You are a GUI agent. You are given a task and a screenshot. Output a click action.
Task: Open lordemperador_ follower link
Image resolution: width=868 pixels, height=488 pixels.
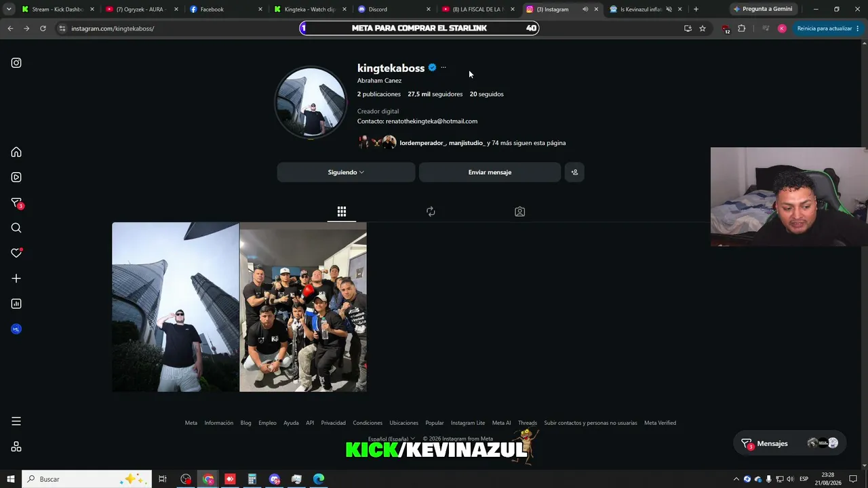(x=422, y=143)
